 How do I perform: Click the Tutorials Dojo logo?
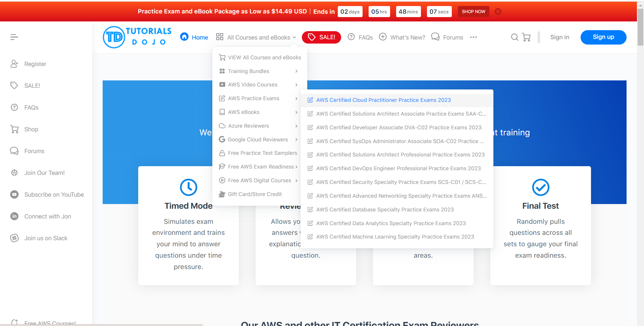[137, 37]
